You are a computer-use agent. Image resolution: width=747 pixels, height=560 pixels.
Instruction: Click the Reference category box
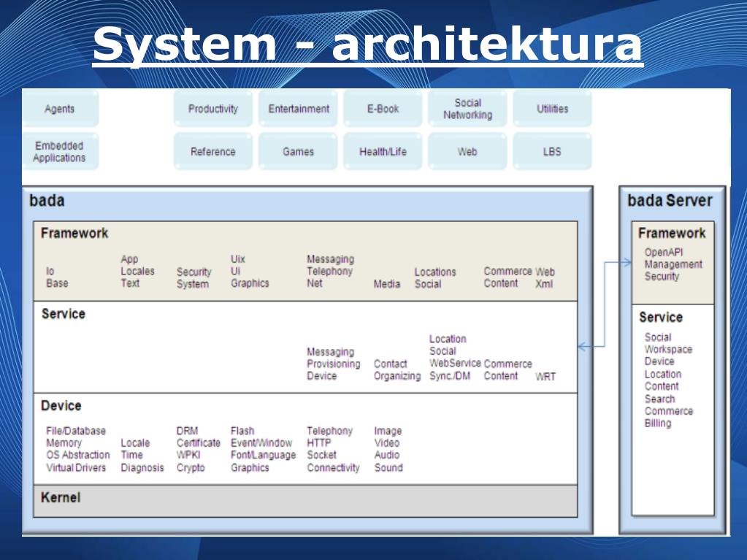(x=213, y=151)
